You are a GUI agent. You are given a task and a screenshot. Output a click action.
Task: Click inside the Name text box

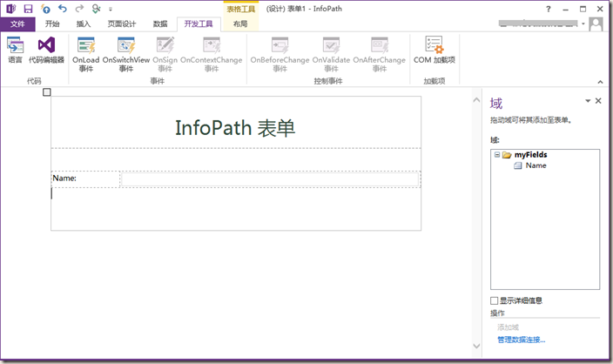pyautogui.click(x=270, y=179)
